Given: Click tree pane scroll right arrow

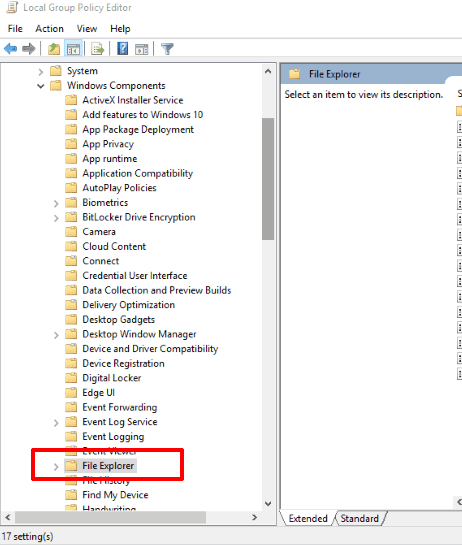Looking at the screenshot, I should 254,517.
